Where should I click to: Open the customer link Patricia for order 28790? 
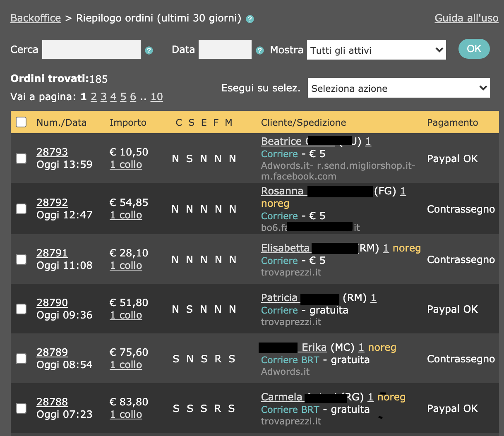pyautogui.click(x=279, y=297)
